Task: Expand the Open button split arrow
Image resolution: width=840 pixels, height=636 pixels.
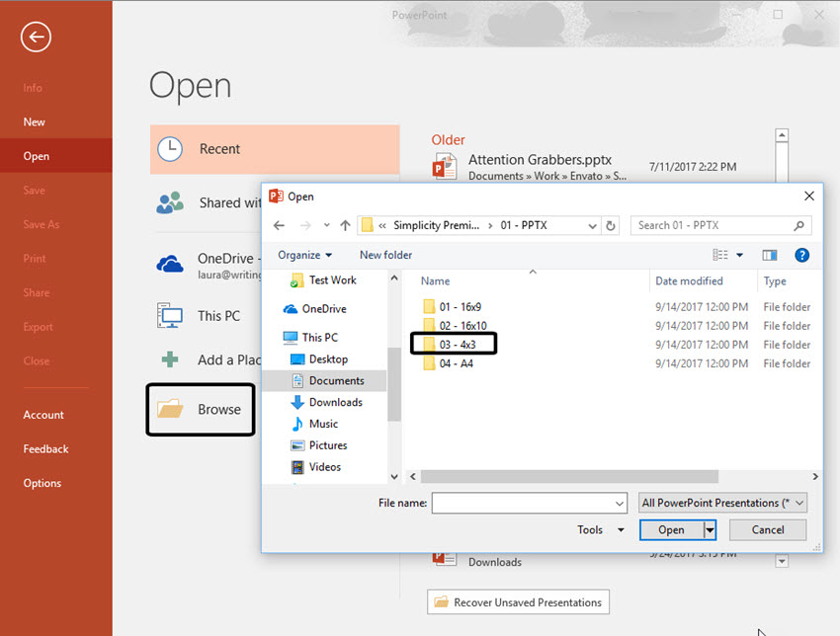Action: (709, 529)
